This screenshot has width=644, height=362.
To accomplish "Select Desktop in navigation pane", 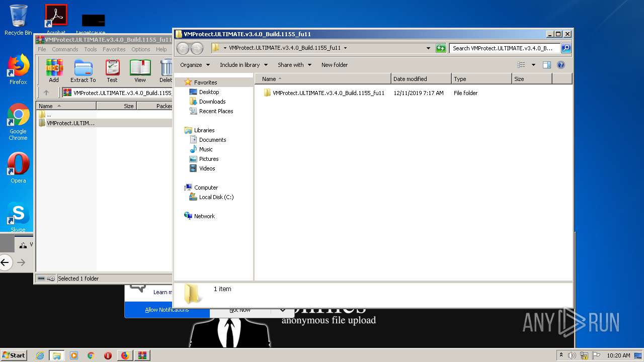I will 209,92.
